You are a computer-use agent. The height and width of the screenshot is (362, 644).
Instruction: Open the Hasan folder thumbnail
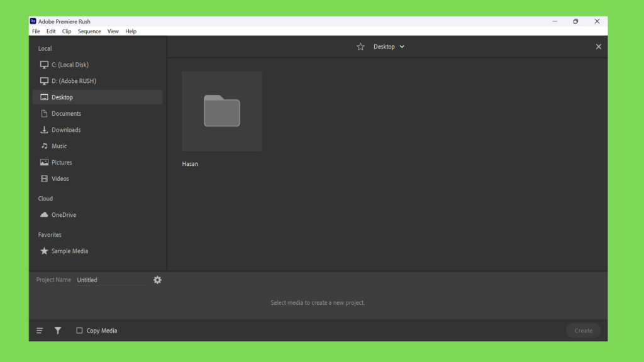(222, 111)
